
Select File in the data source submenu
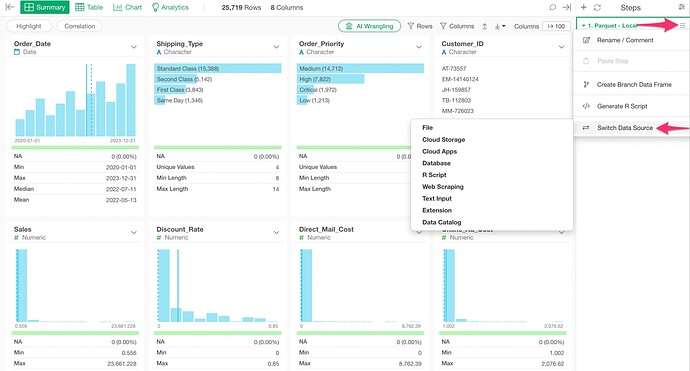point(428,128)
